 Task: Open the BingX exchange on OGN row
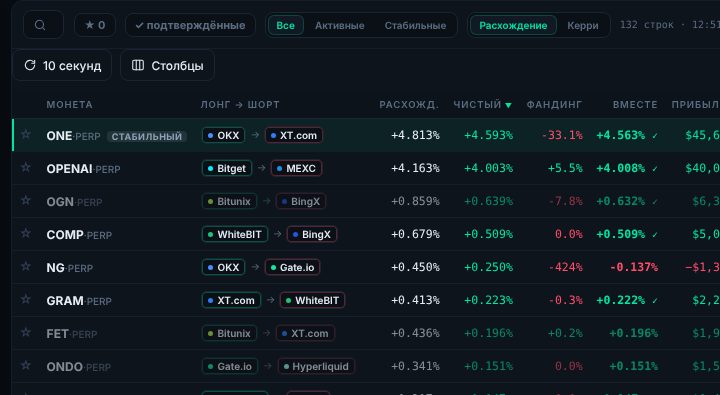(x=301, y=201)
